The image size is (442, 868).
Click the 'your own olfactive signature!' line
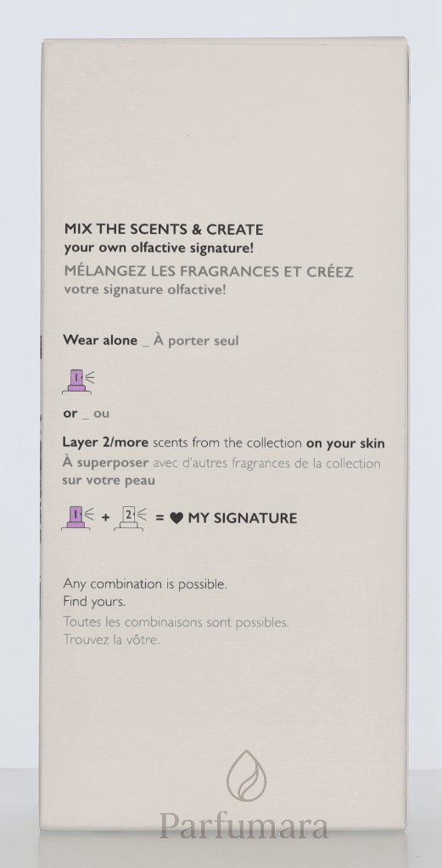[x=159, y=248]
